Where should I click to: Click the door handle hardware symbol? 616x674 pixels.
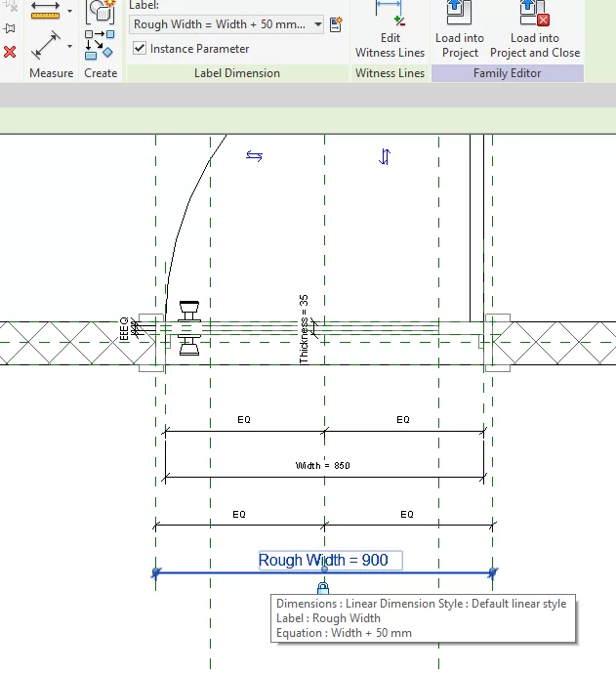pos(190,327)
